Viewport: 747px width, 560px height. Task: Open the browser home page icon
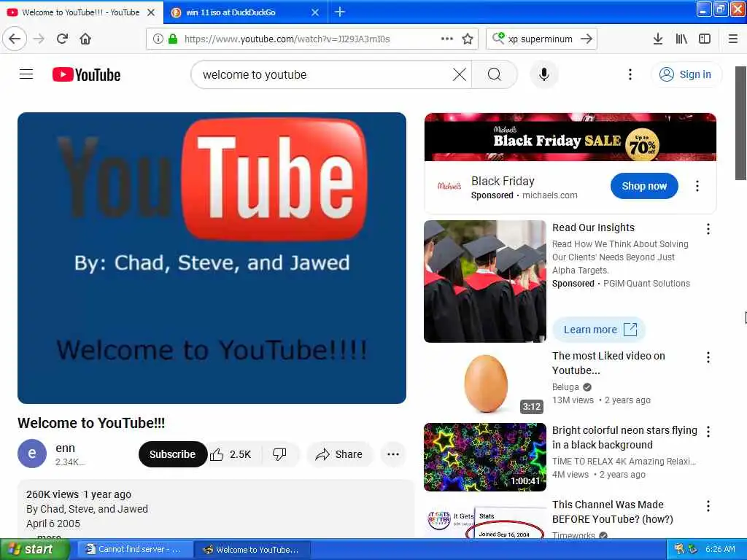click(85, 39)
